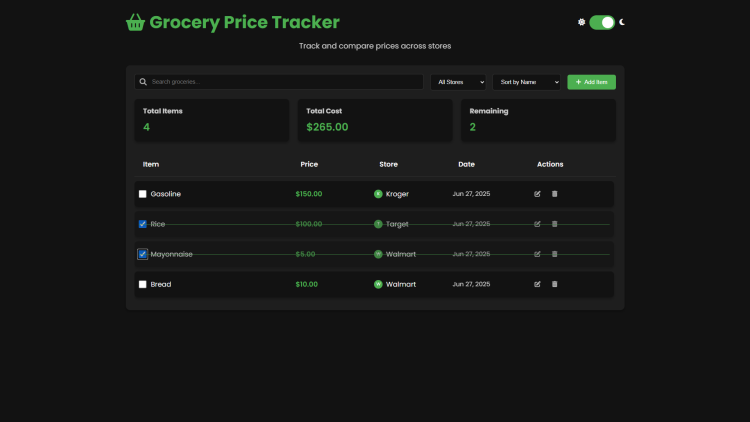Edit the Mayonnaise entry via pencil icon

click(537, 254)
